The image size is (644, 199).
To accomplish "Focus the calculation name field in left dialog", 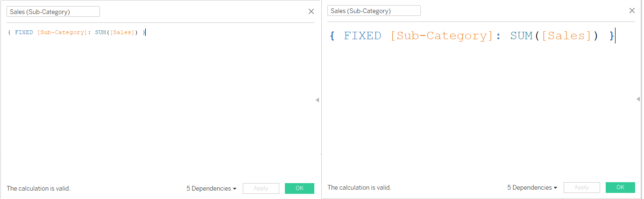I will [x=53, y=12].
